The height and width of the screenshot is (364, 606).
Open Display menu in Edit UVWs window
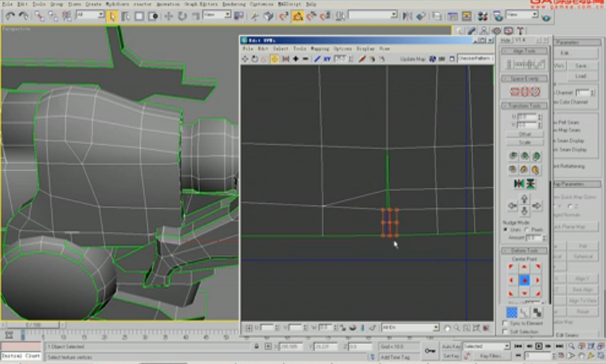(x=366, y=49)
